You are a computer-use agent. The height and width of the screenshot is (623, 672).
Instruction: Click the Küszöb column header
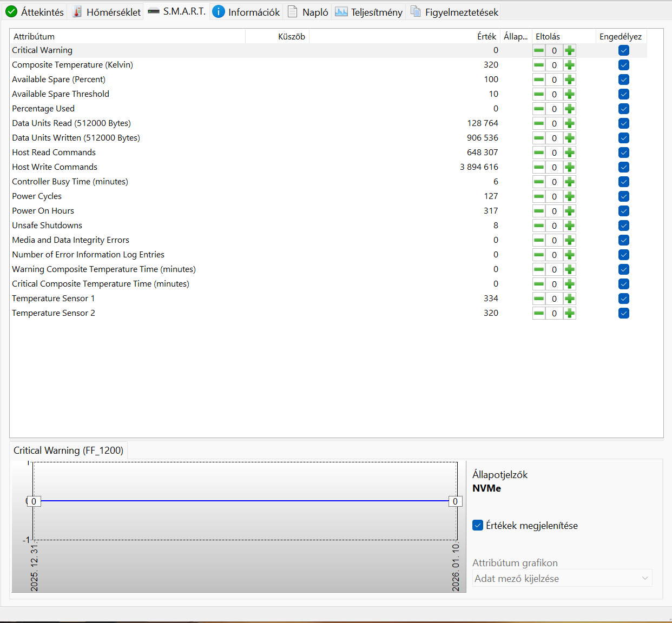click(277, 36)
